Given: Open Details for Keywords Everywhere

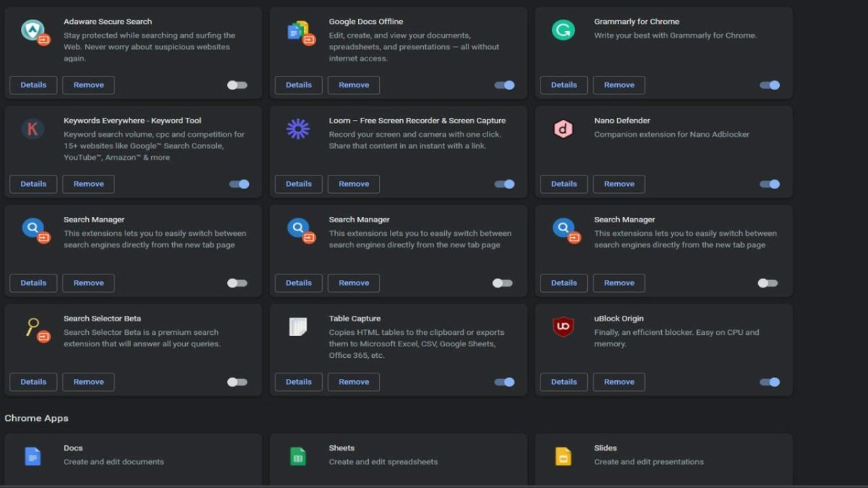Looking at the screenshot, I should [x=33, y=184].
